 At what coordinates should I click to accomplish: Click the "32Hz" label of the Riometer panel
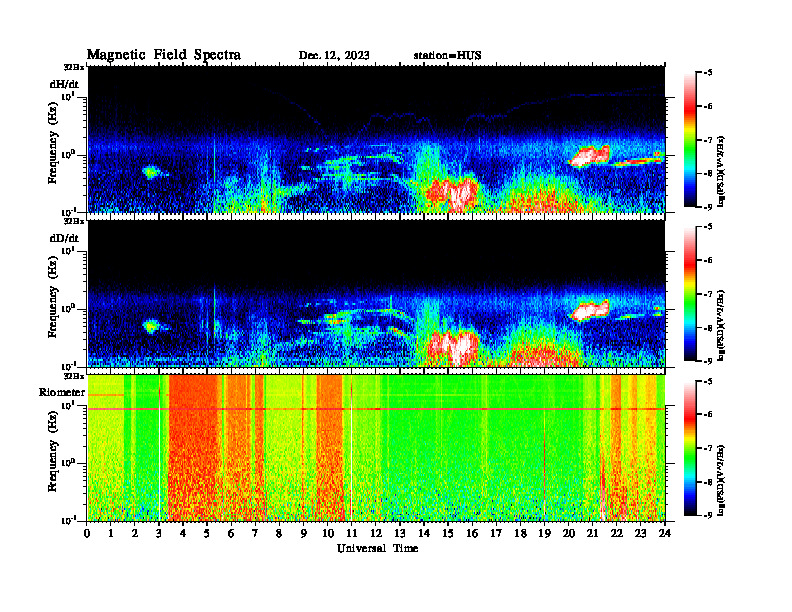pyautogui.click(x=74, y=376)
